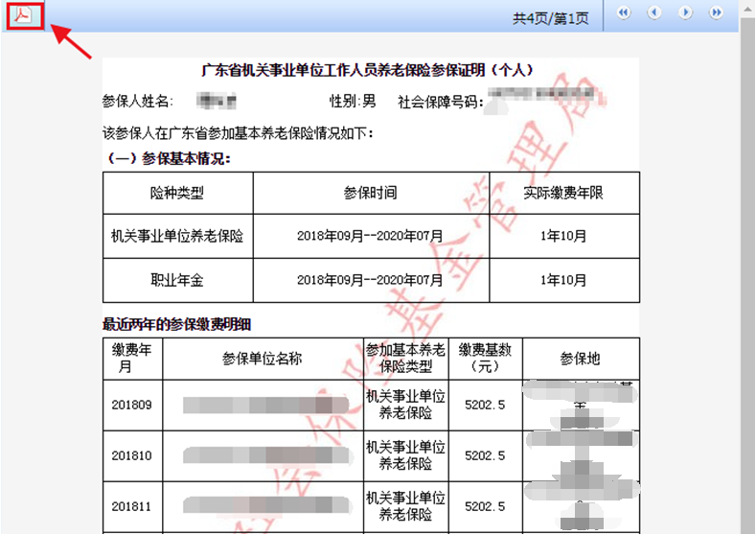Go to the first page
This screenshot has height=535, width=756.
coord(624,13)
